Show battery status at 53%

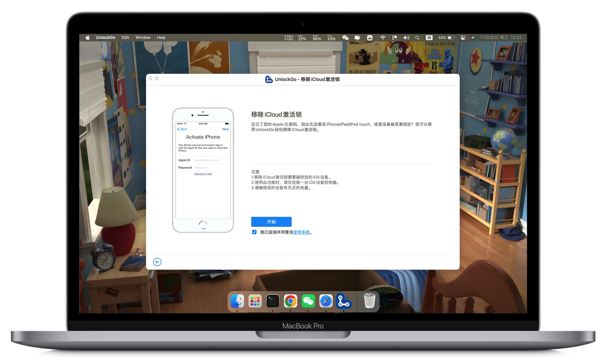click(447, 38)
